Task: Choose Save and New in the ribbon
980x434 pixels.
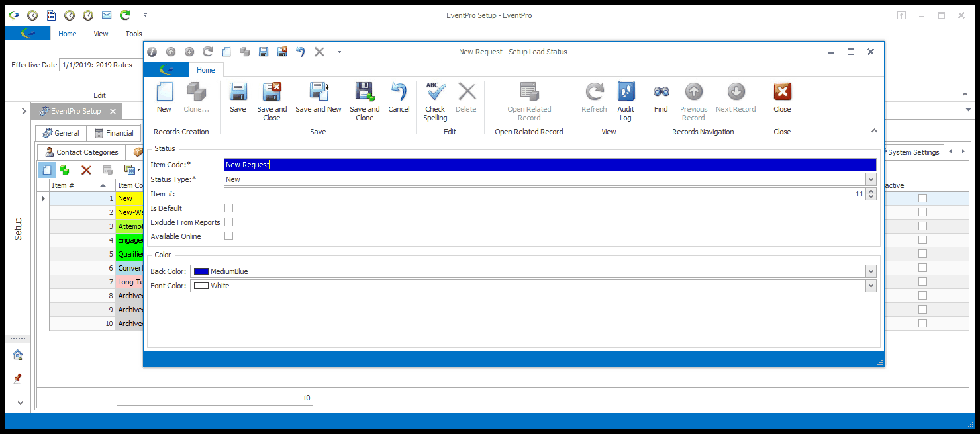Action: (318, 98)
